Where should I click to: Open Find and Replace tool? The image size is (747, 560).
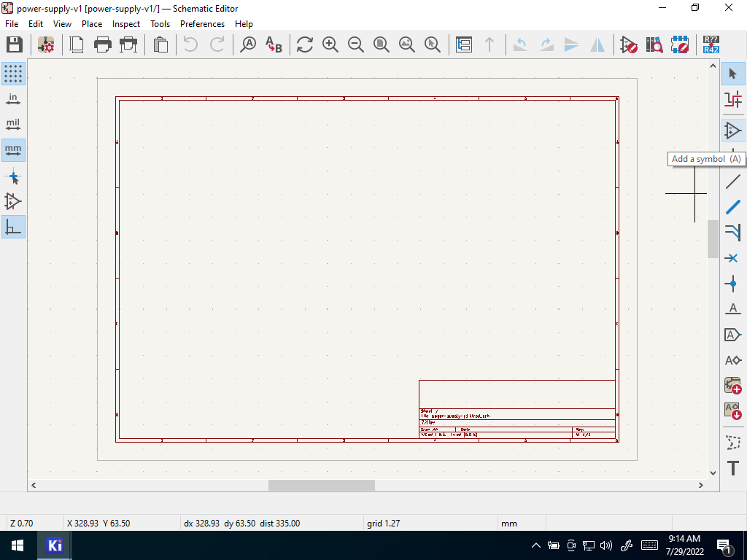274,44
